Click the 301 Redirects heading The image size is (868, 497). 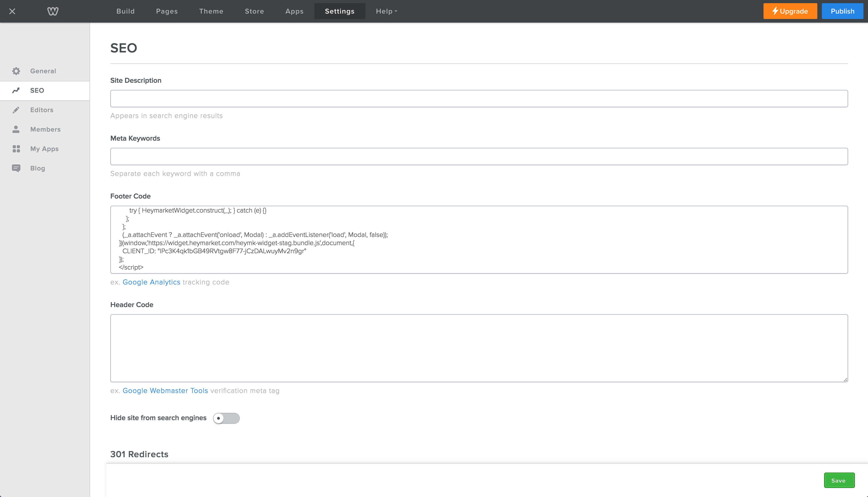(139, 454)
